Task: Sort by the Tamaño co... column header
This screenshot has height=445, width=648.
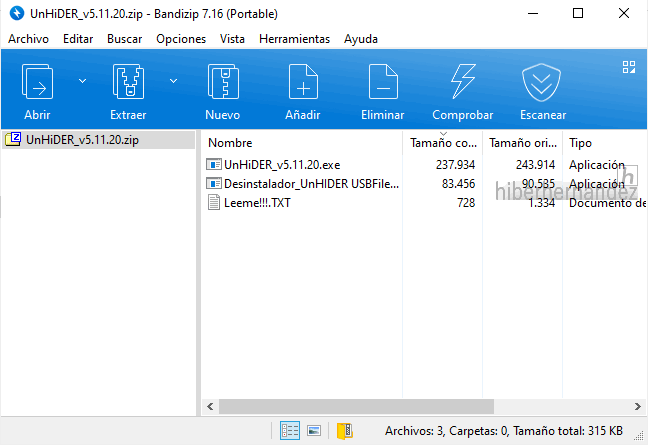Action: tap(442, 143)
